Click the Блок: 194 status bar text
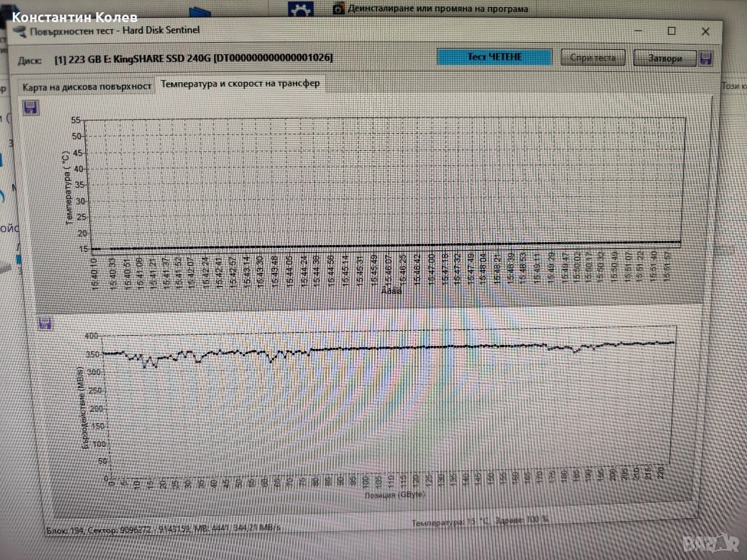Viewport: 747px width, 560px height. coord(163,529)
